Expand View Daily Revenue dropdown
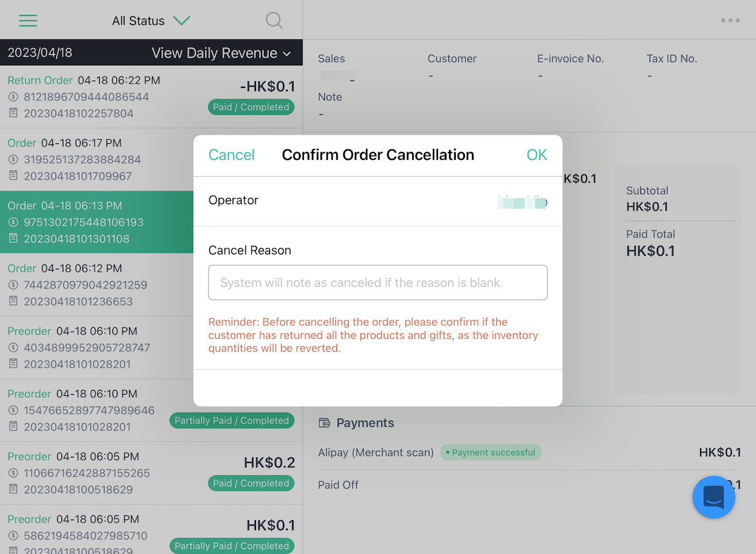 click(x=221, y=53)
